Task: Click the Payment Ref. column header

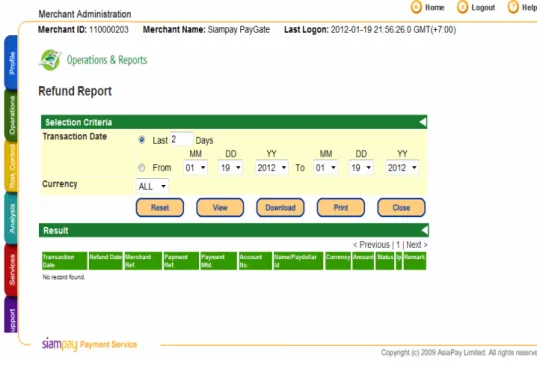Action: coord(181,261)
